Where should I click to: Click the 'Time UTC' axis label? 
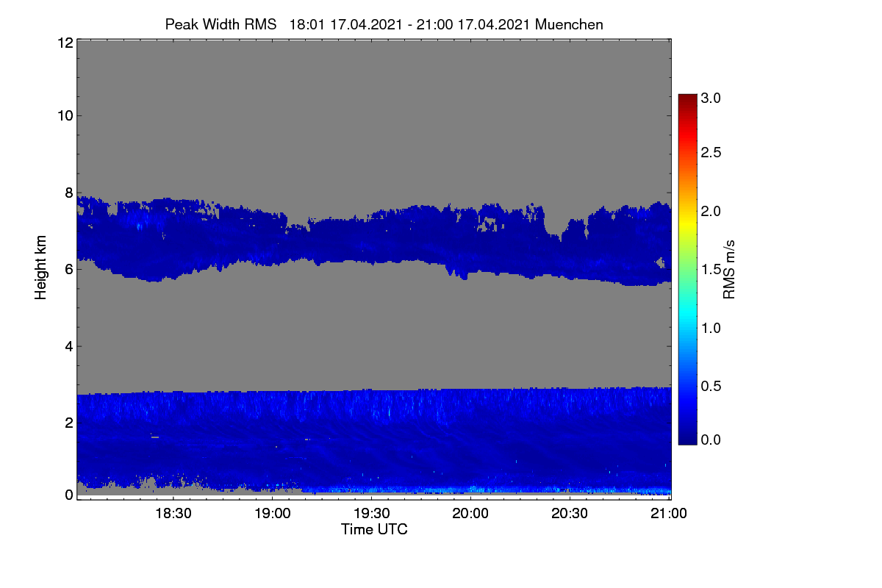click(374, 529)
